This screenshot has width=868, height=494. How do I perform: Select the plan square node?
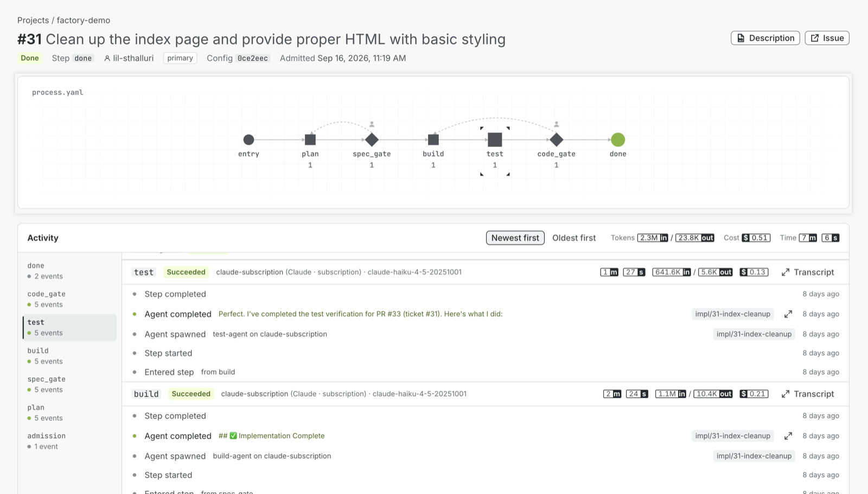pos(310,140)
